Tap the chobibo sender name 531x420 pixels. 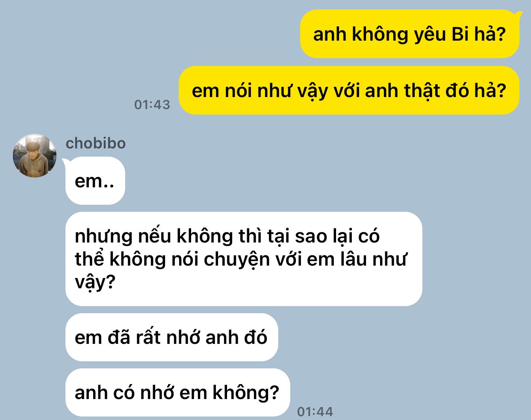pos(96,143)
